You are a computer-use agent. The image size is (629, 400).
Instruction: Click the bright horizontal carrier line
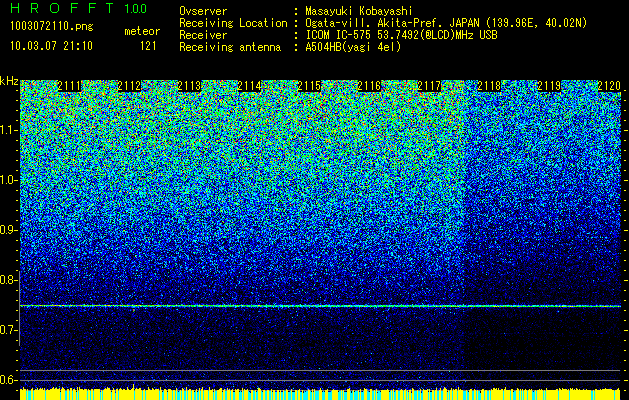click(321, 306)
